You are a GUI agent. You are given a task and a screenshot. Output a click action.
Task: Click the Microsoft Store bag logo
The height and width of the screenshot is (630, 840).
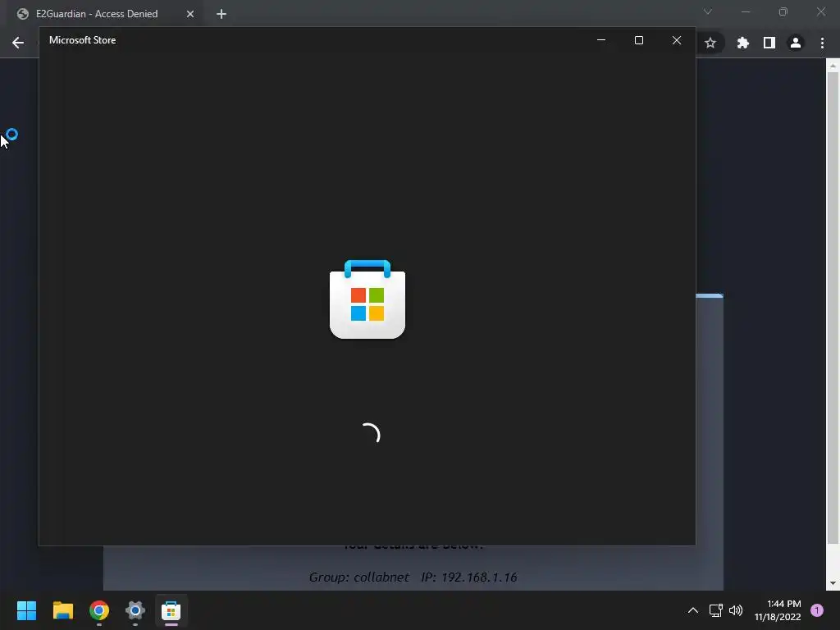(x=367, y=299)
